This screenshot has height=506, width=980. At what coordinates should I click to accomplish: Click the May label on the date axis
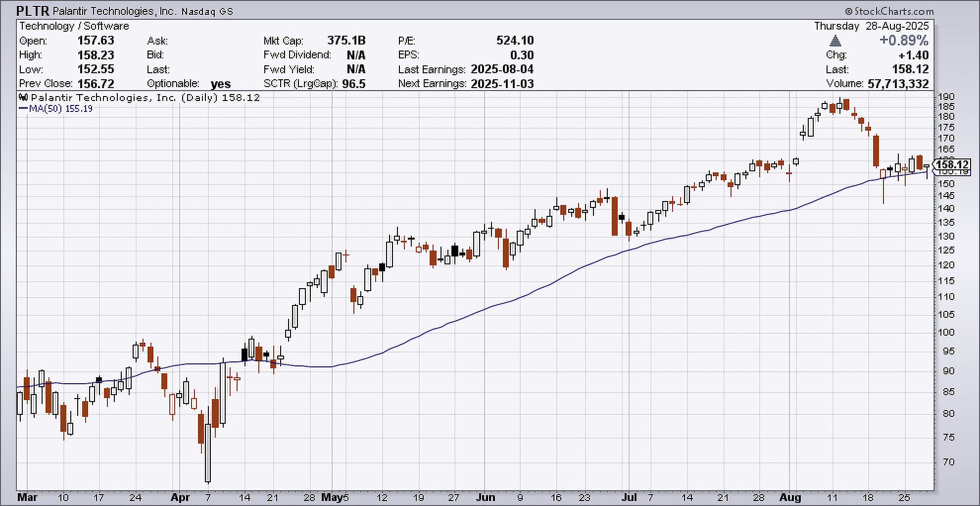(x=332, y=497)
